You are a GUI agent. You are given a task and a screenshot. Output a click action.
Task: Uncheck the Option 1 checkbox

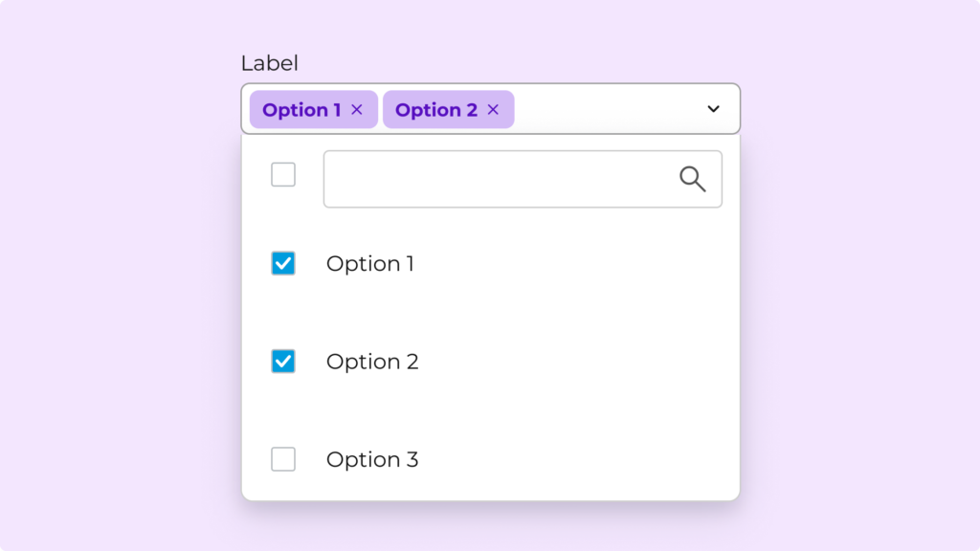283,263
